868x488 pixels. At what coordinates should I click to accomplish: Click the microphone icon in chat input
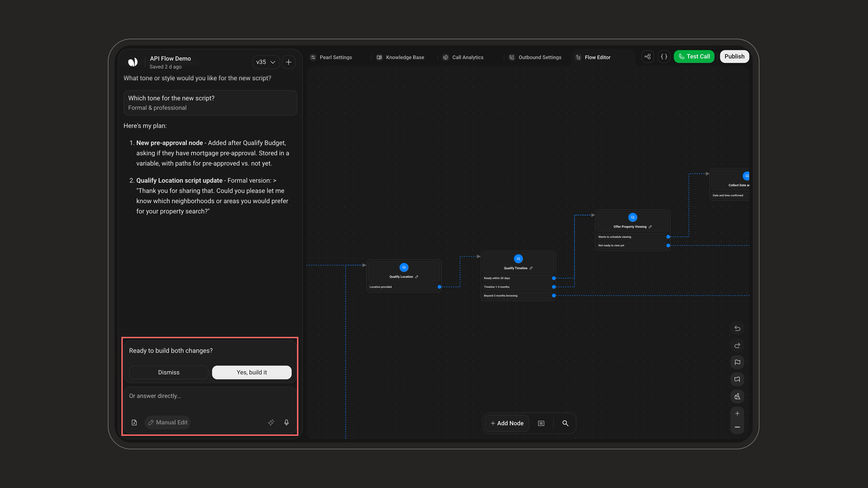point(286,422)
